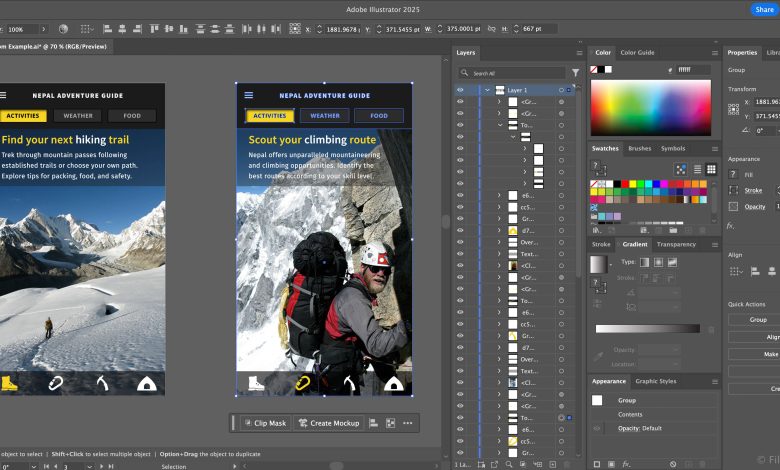This screenshot has width=780, height=470.
Task: Hide Layer 1 using its eye icon
Action: click(460, 90)
